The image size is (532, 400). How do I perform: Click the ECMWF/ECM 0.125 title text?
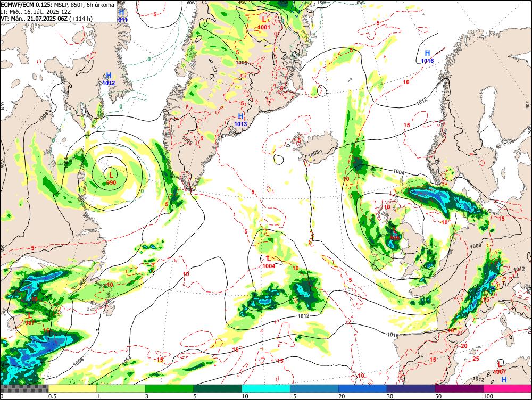coord(27,5)
